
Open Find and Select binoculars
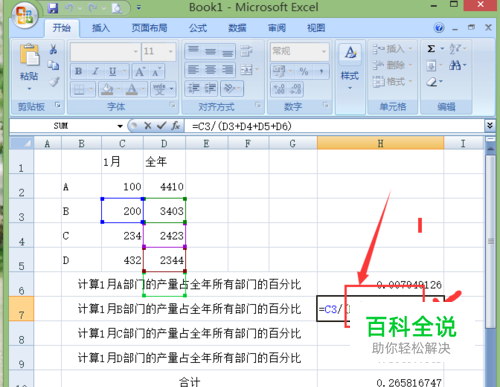point(457,65)
